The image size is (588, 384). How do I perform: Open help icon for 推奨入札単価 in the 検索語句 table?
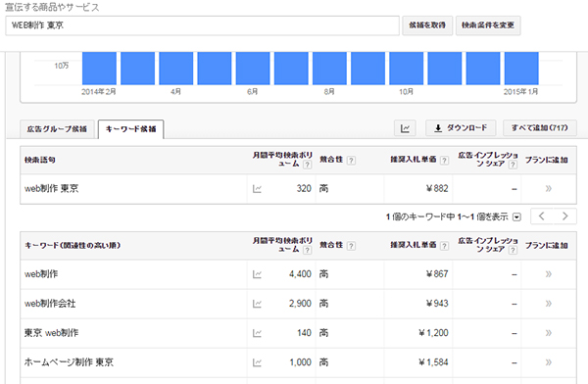coord(444,161)
